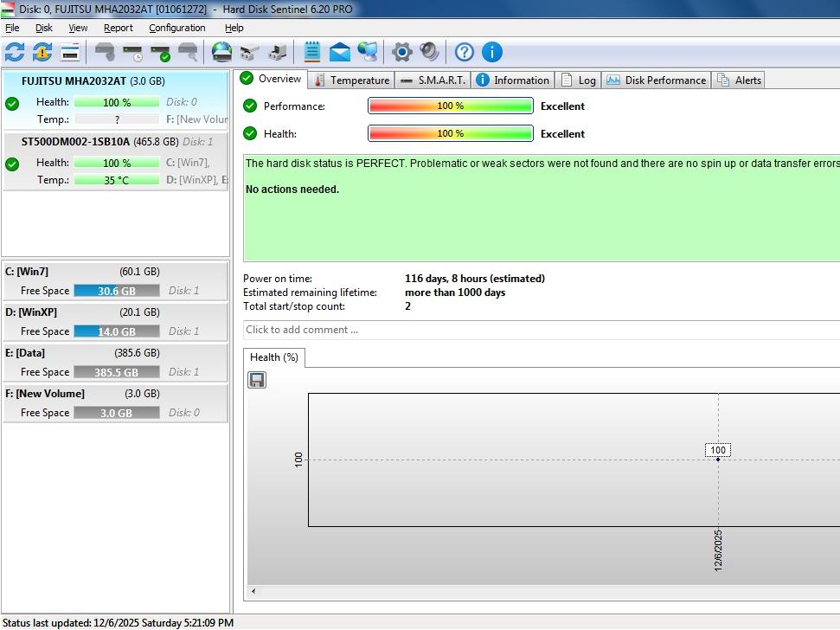Open the gear configuration toolbar icon
This screenshot has width=840, height=630.
[x=401, y=52]
